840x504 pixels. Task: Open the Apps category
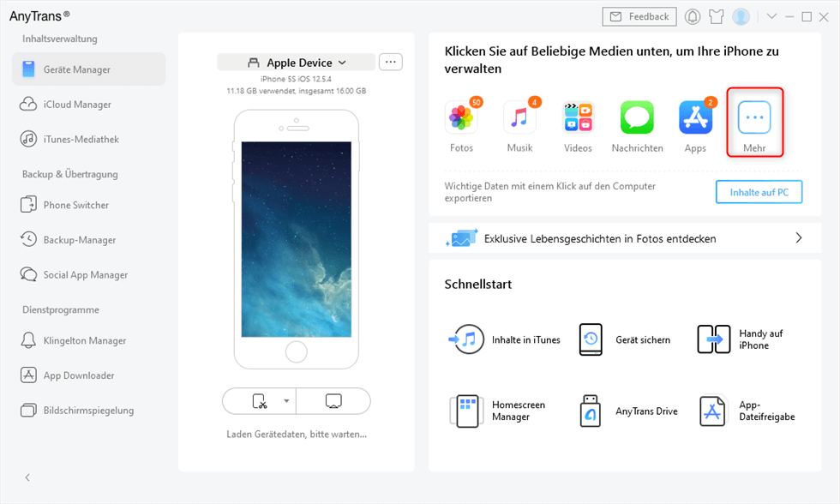point(695,126)
